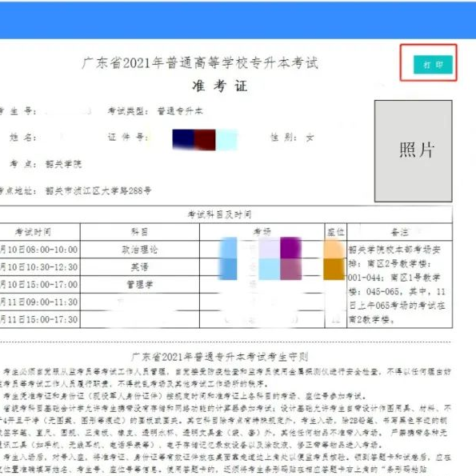This screenshot has height=476, width=476.
Task: Click the 10日08:00-10:00 time cell
Action: pos(40,250)
